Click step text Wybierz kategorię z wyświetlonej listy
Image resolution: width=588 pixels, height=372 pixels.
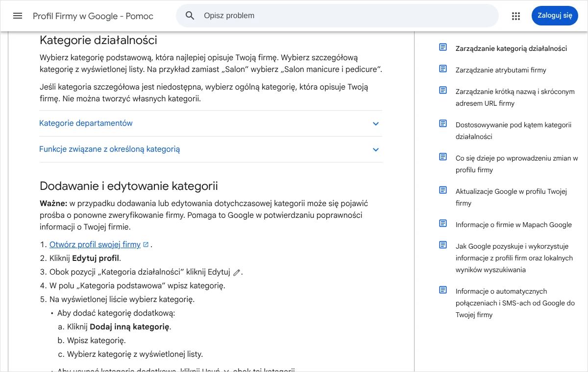click(135, 354)
